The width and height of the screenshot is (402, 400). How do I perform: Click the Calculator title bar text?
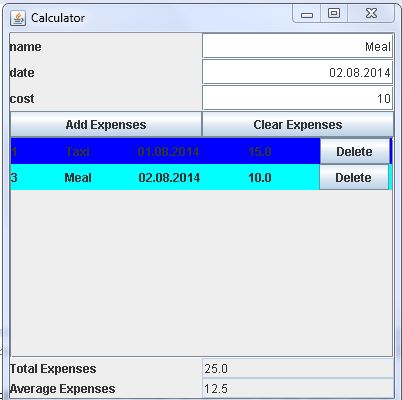(58, 18)
